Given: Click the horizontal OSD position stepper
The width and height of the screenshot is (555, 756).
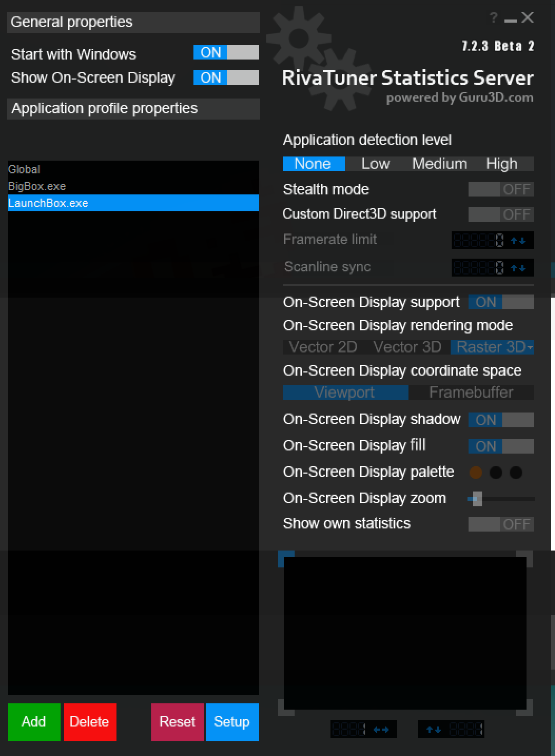Looking at the screenshot, I should pyautogui.click(x=381, y=730).
